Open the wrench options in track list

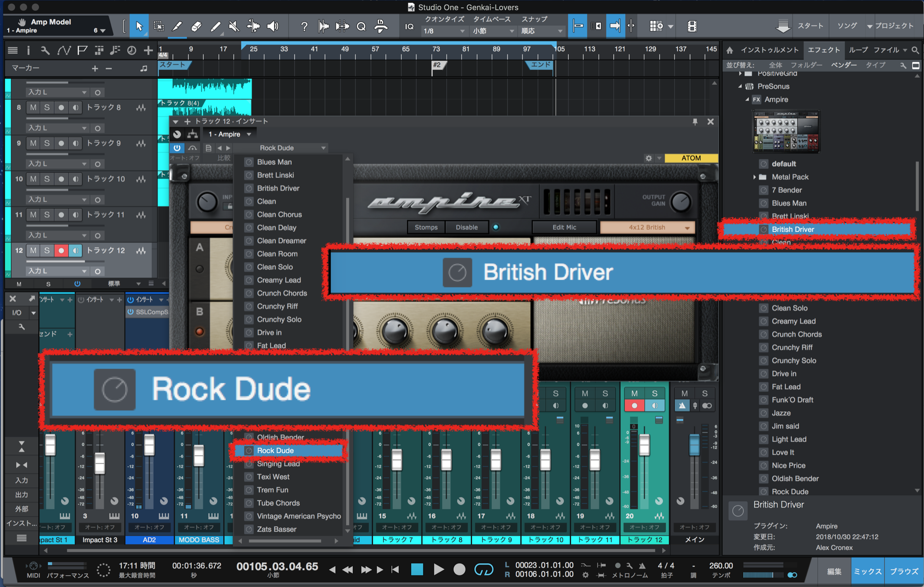(x=45, y=50)
